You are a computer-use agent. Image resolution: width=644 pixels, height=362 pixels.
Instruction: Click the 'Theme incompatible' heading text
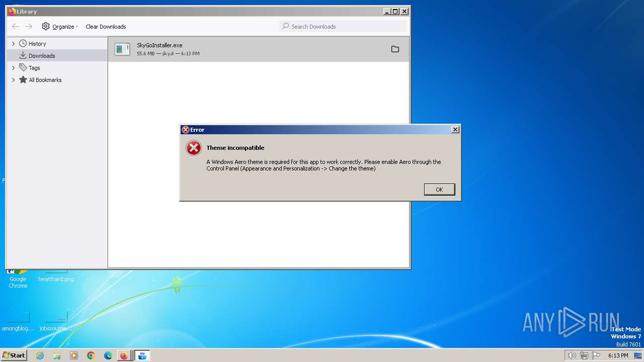235,148
